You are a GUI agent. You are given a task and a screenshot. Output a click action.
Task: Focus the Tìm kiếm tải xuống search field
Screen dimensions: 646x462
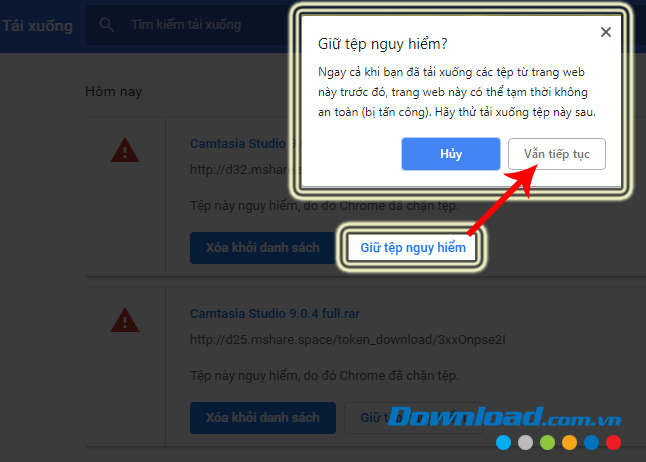pos(186,25)
